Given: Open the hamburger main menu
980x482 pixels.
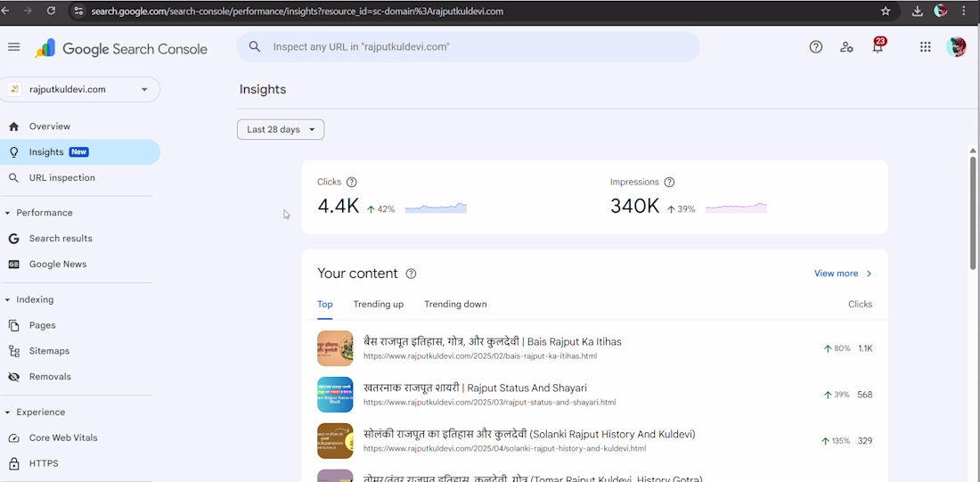Looking at the screenshot, I should point(13,47).
